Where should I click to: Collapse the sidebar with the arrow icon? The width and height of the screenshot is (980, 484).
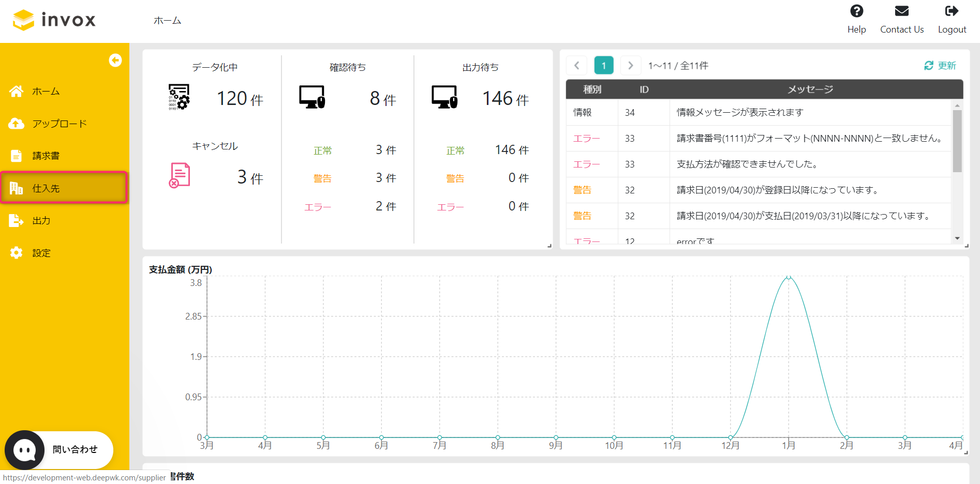coord(115,61)
